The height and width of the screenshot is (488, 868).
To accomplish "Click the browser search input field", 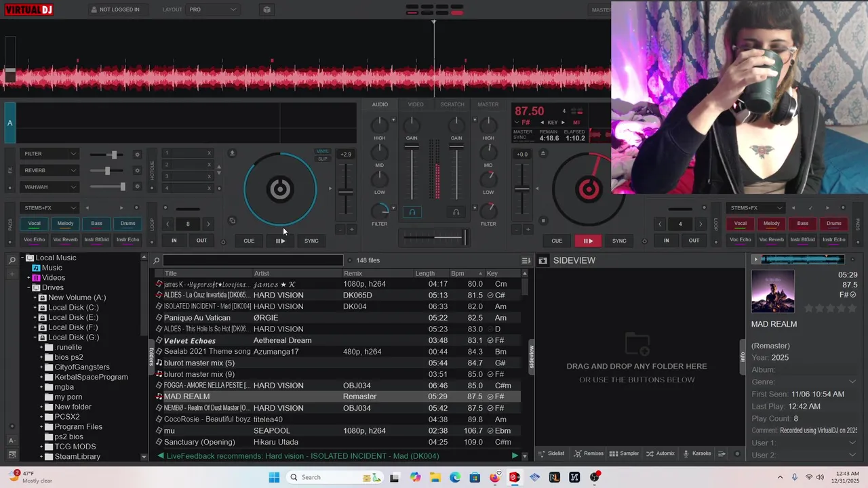I will [x=253, y=260].
